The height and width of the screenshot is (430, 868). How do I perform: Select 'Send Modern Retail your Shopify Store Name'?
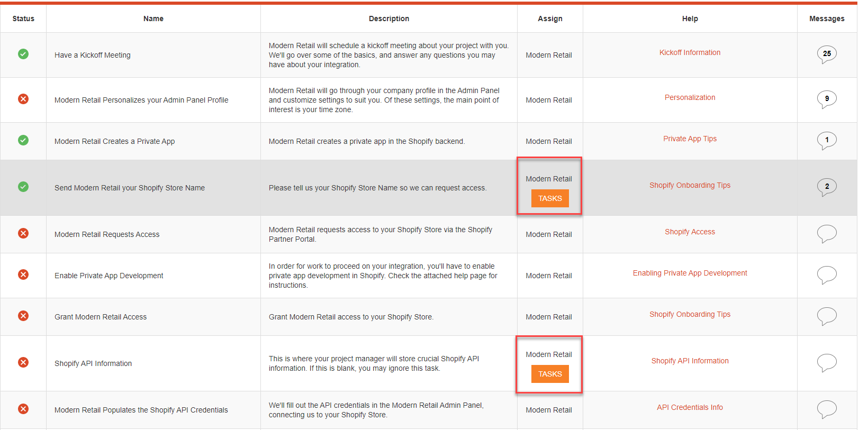coord(130,188)
